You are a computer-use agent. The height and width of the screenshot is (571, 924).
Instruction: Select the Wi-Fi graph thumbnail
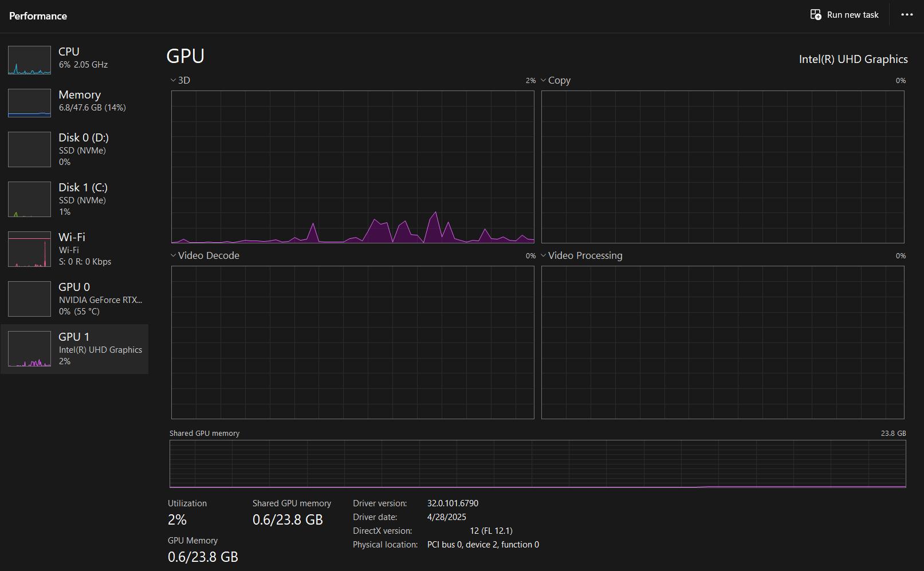(29, 249)
